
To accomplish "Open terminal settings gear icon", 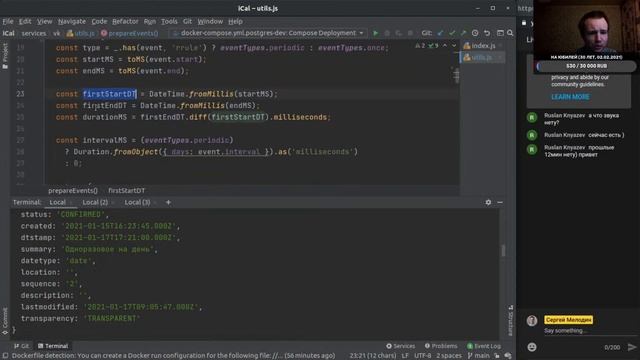I will 488,202.
